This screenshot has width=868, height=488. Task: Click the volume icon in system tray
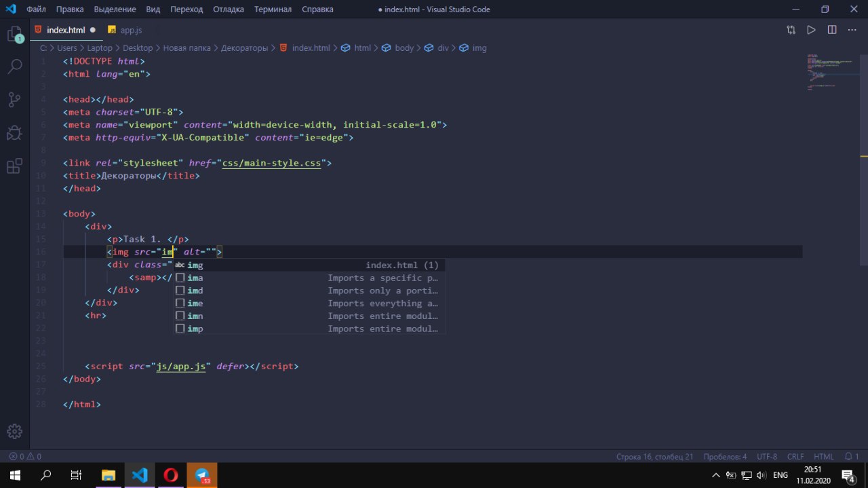761,475
